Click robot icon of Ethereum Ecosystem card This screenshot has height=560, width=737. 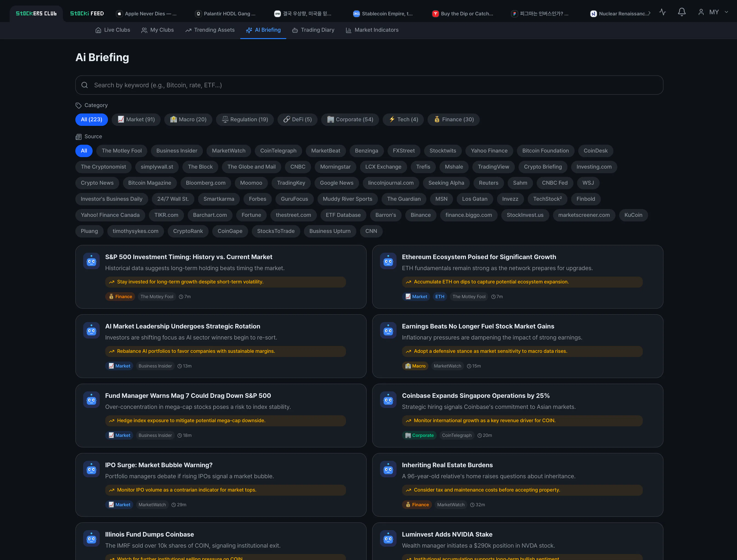388,261
